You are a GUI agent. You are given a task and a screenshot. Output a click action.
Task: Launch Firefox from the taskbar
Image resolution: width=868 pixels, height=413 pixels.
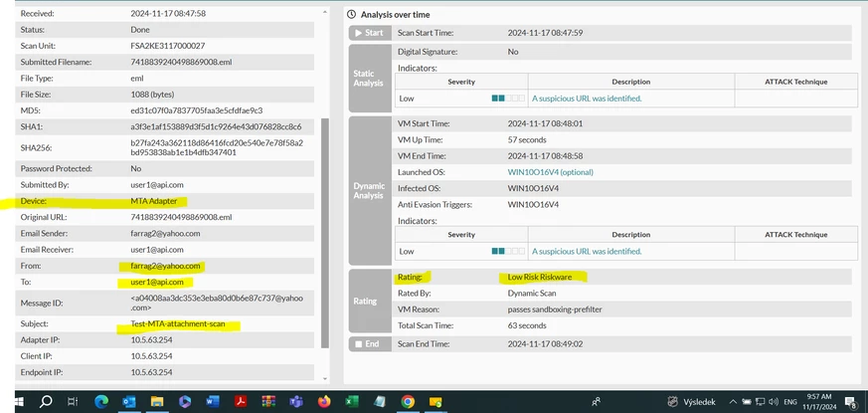(x=324, y=402)
